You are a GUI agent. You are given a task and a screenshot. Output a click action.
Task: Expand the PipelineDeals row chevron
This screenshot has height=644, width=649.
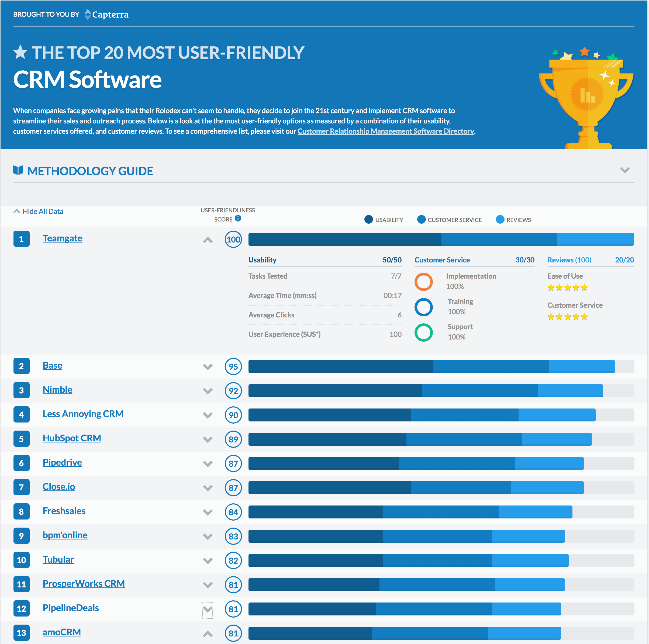208,609
